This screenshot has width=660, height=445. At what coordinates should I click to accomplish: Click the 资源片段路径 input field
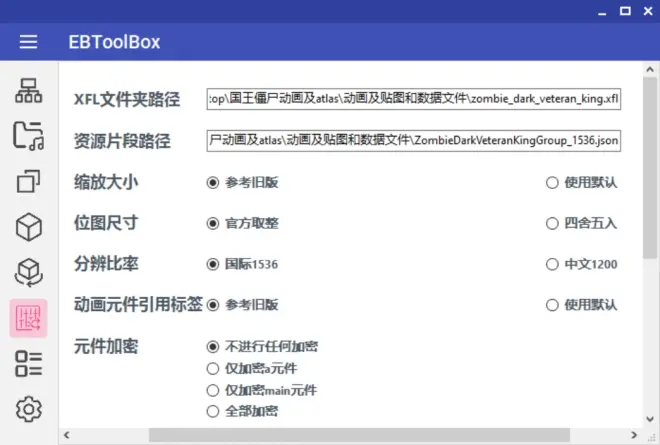[414, 140]
